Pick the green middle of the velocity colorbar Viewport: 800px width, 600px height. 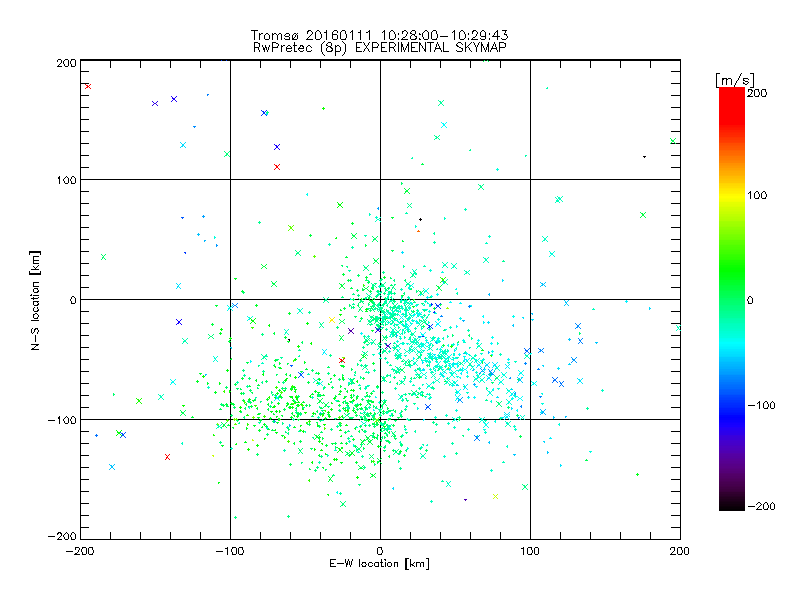(732, 286)
